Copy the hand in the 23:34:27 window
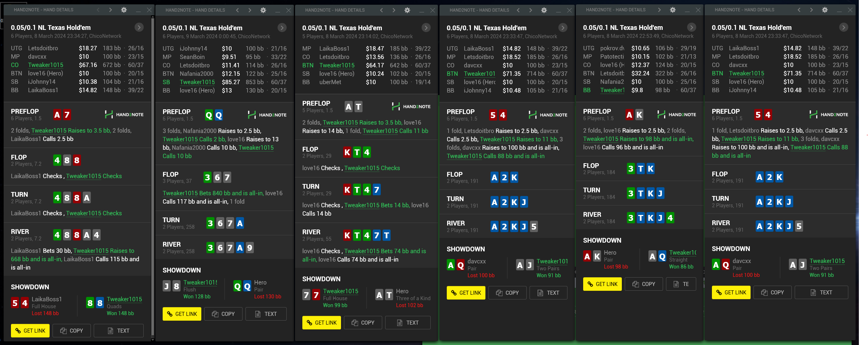 point(71,331)
